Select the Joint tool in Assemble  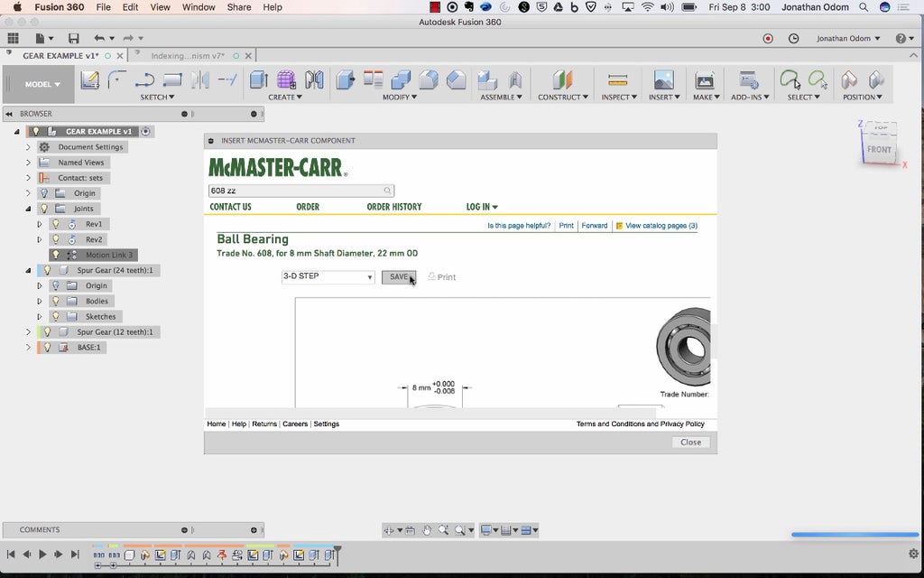515,79
